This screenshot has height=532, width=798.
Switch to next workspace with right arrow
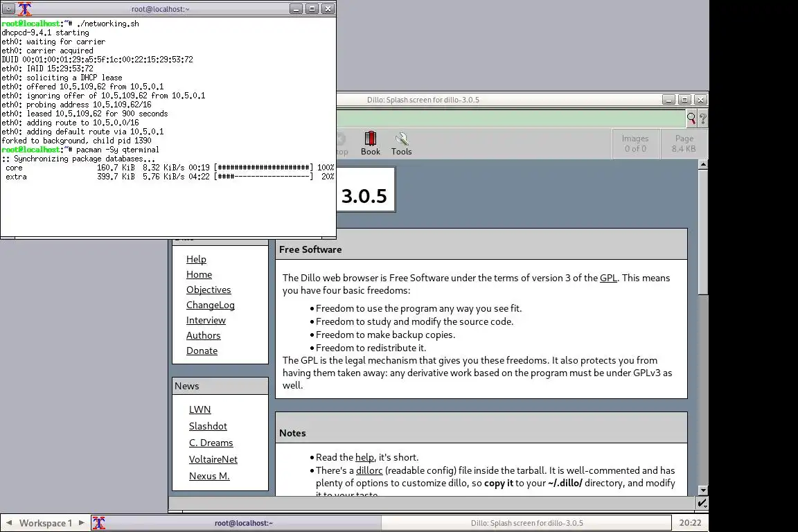coord(82,523)
